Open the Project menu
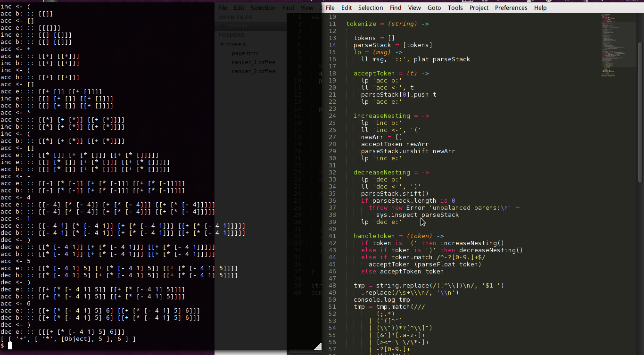644x355 pixels. click(x=479, y=8)
